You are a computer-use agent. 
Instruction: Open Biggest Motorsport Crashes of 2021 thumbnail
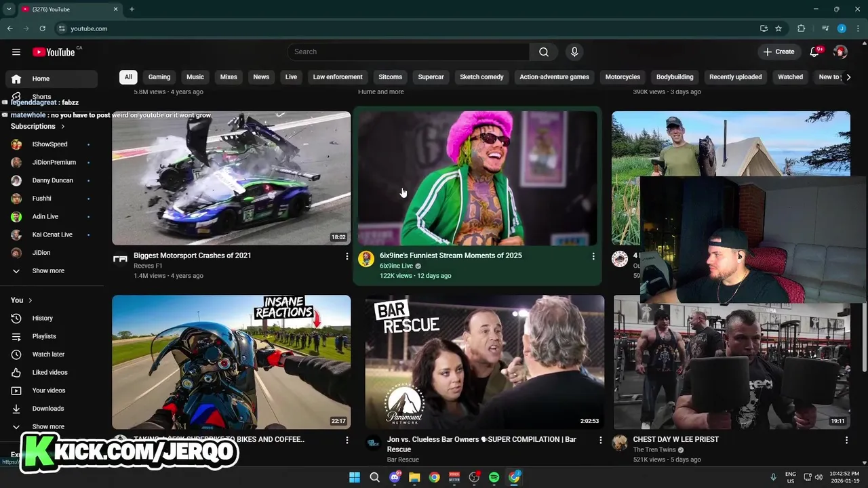click(x=231, y=178)
